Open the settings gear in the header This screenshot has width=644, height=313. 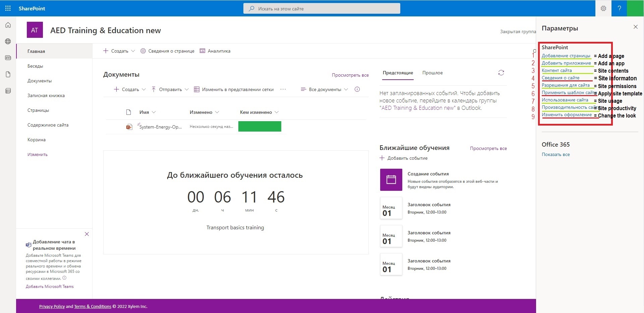click(x=603, y=8)
